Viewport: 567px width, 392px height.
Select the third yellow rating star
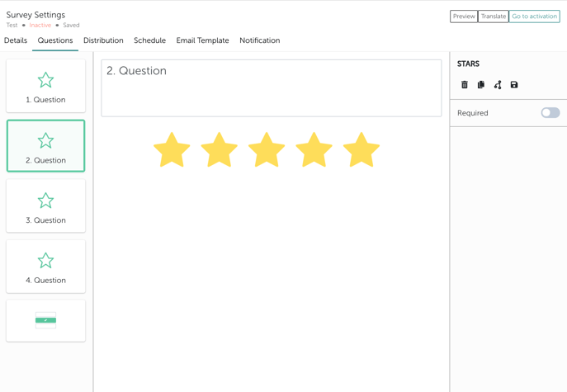coord(267,149)
